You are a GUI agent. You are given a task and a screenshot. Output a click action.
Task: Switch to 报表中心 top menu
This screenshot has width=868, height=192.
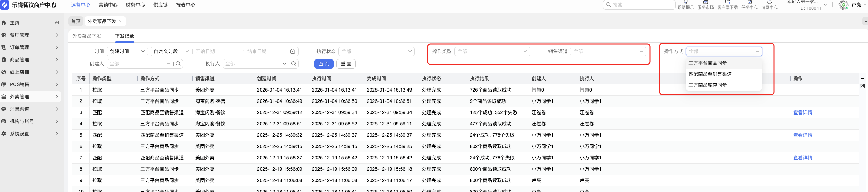click(x=186, y=5)
